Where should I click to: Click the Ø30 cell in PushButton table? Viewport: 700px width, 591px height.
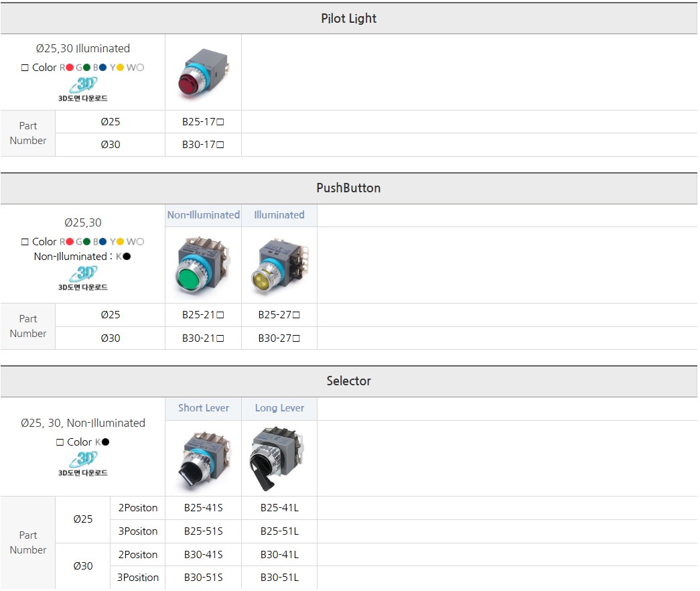coord(111,338)
